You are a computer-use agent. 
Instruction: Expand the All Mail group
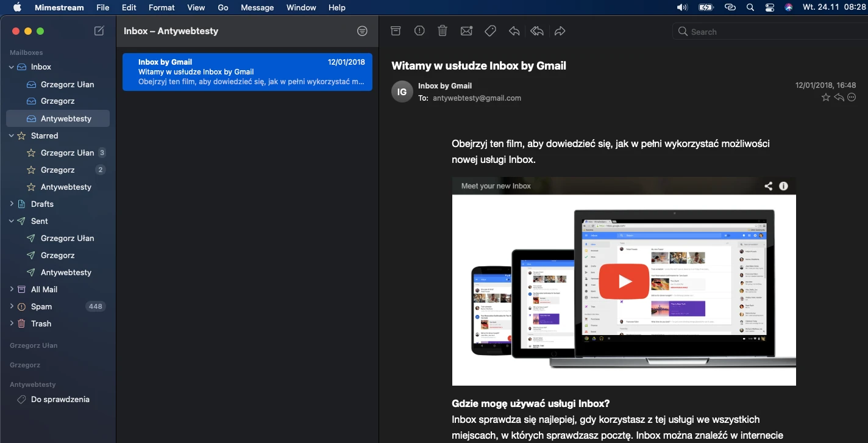click(11, 289)
